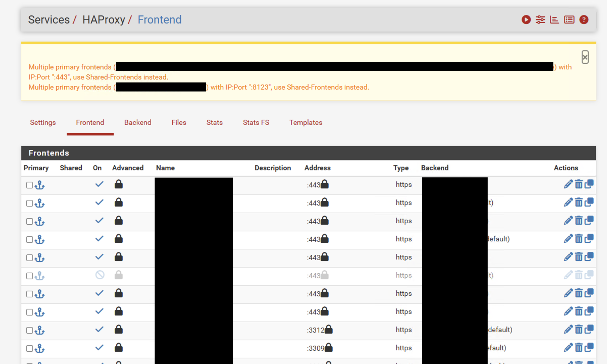Open the Settings tab
Screen dimensions: 607x364
43,122
